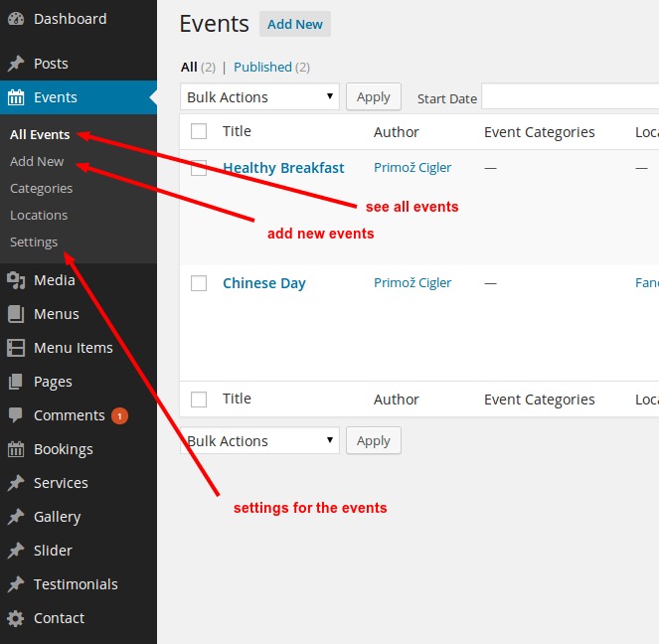Click the Posts pushpin icon

[x=16, y=64]
